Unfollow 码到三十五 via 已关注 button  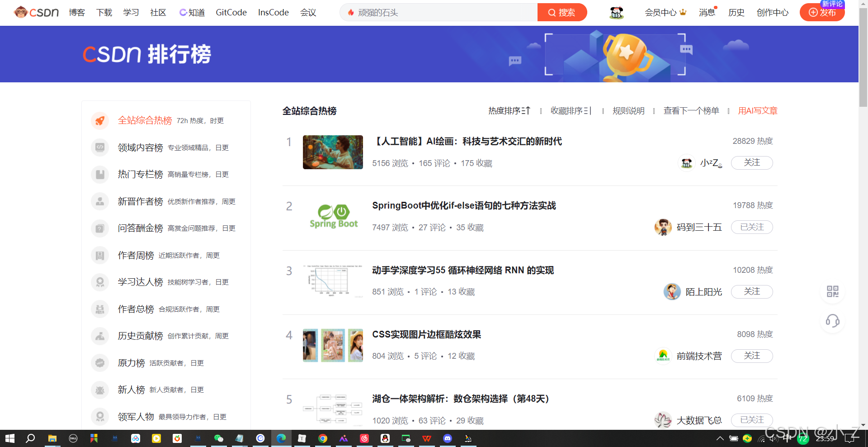point(752,227)
